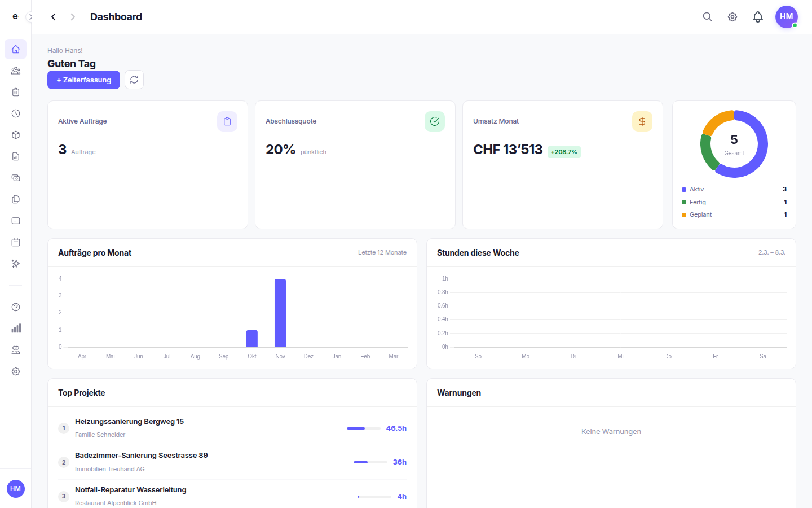812x508 pixels.
Task: Click the +208.7% revenue badge
Action: [x=564, y=152]
